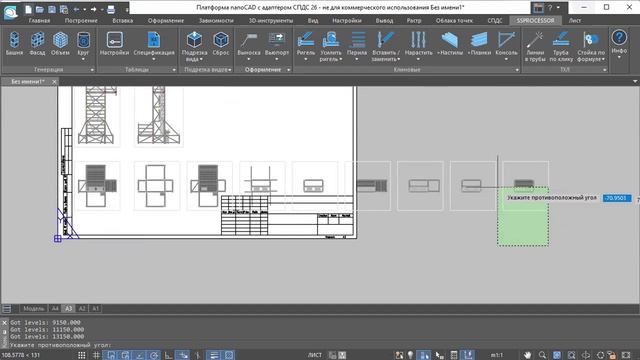Add decks with the +Настилы tool
This screenshot has height=360, width=640.
click(450, 44)
